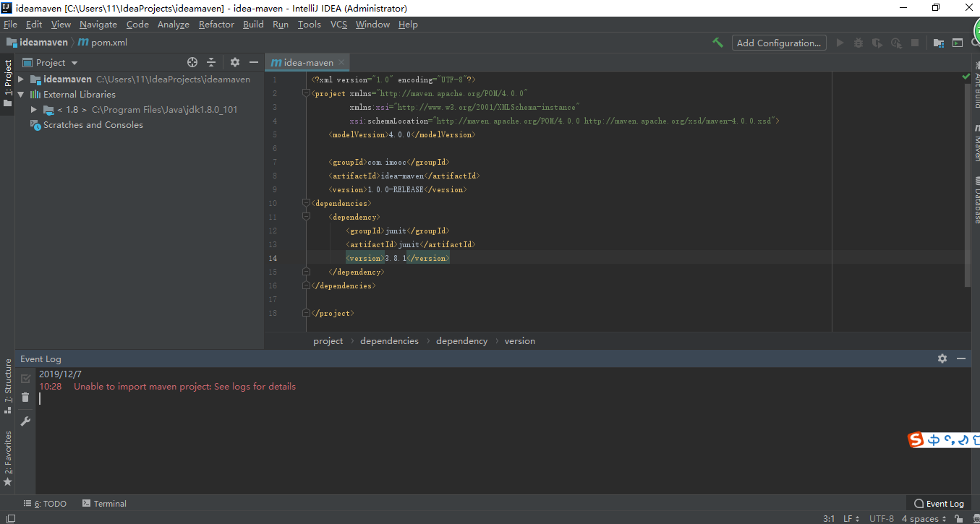Click Run with Coverage shield icon
980x524 pixels.
(x=877, y=43)
